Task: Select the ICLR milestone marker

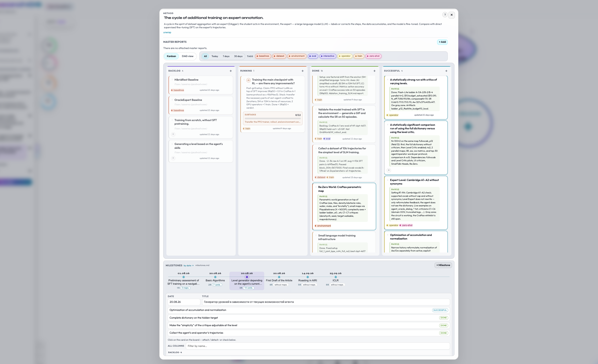Action: pyautogui.click(x=336, y=277)
